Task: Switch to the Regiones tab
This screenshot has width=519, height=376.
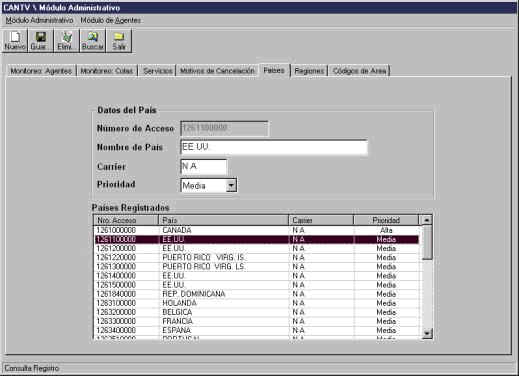Action: tap(309, 71)
